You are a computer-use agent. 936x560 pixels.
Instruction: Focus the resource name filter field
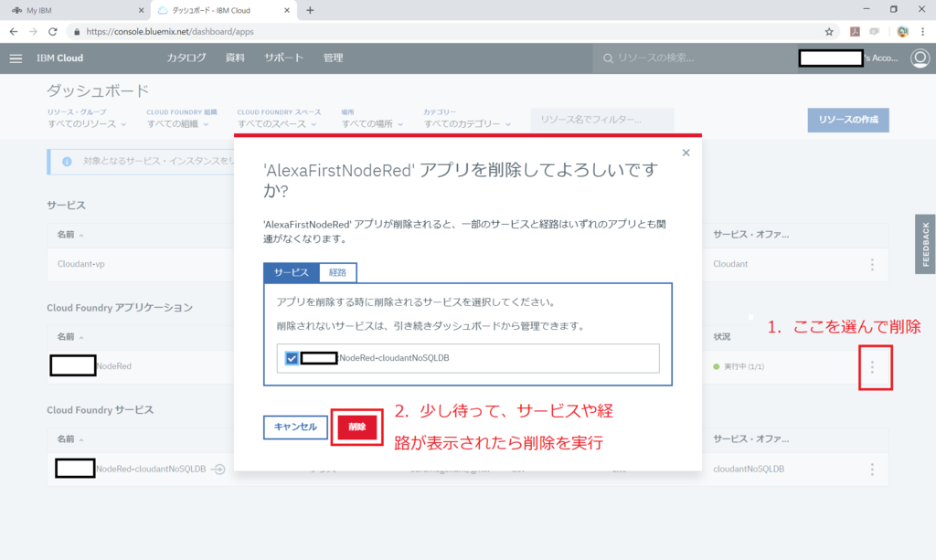pyautogui.click(x=602, y=120)
